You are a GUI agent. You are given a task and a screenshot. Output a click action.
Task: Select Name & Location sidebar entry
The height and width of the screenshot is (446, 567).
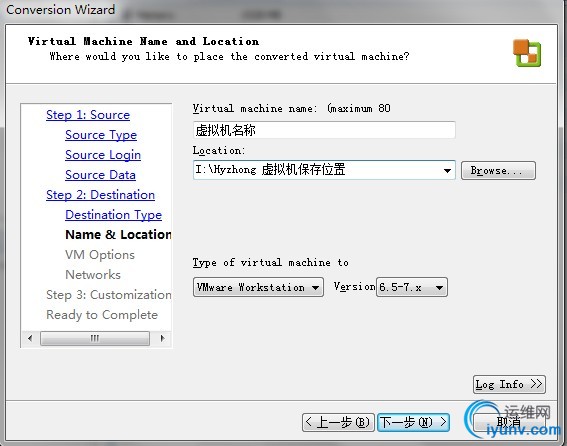[118, 235]
